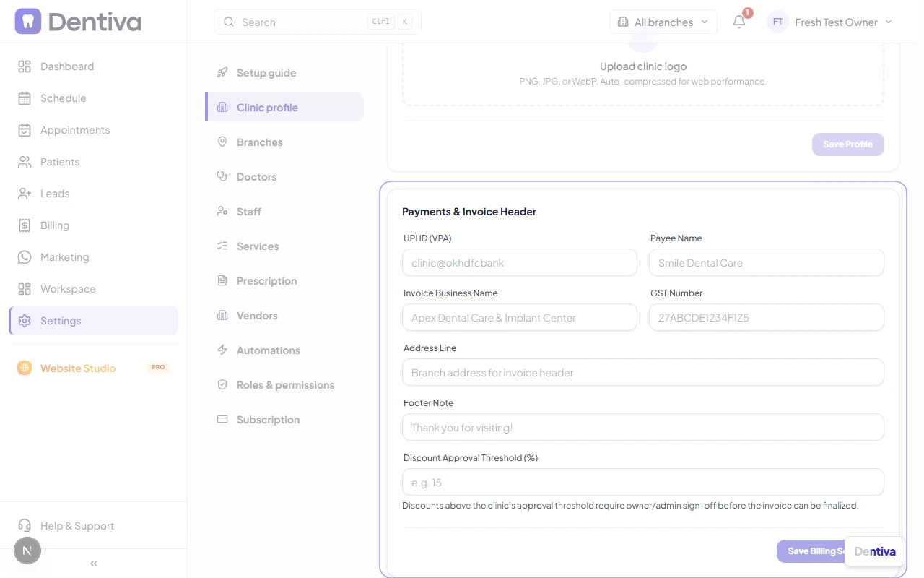Go to Prescription settings
This screenshot has width=924, height=578.
tap(284, 281)
